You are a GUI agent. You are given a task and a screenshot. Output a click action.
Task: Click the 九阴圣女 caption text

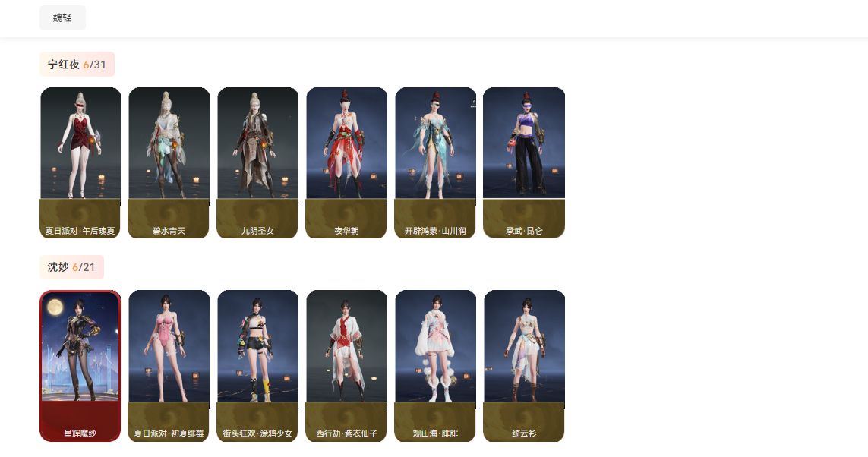(x=257, y=231)
